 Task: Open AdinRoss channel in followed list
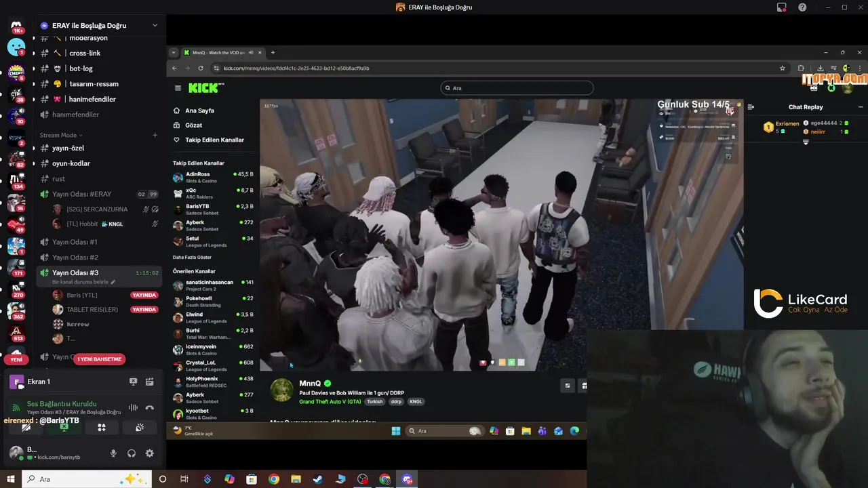(213, 177)
